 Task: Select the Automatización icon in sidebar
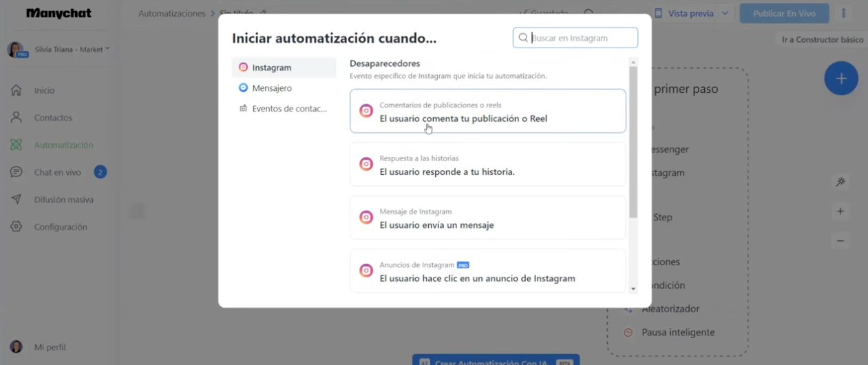[17, 145]
